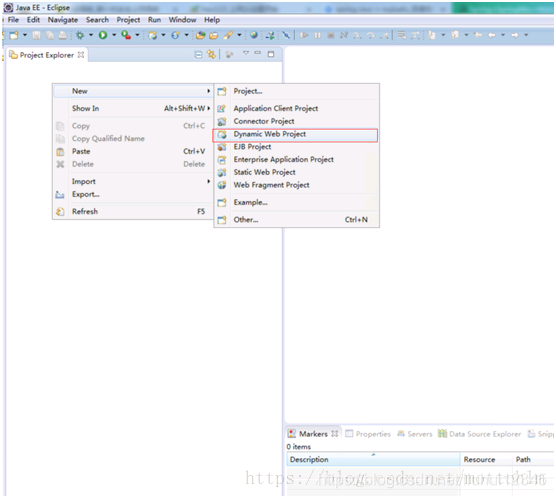Click the Terminate stop icon

click(331, 35)
